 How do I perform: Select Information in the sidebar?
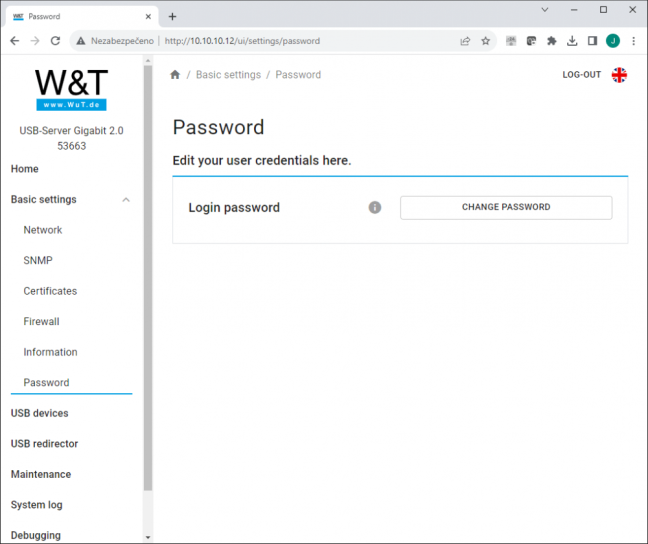coord(50,353)
